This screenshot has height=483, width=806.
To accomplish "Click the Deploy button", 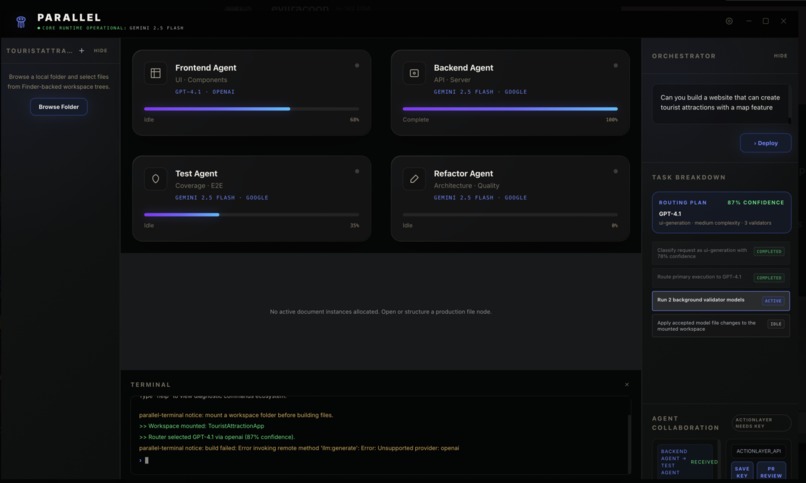I will click(765, 143).
